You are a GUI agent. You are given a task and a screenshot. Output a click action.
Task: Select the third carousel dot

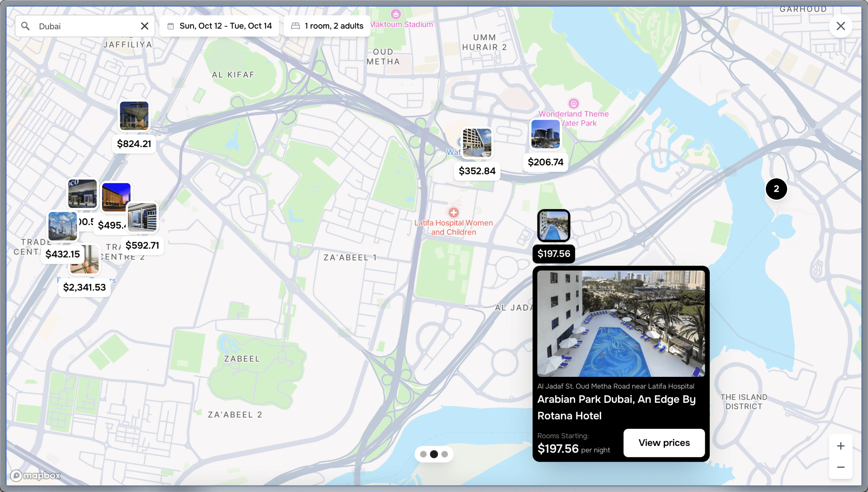point(444,454)
